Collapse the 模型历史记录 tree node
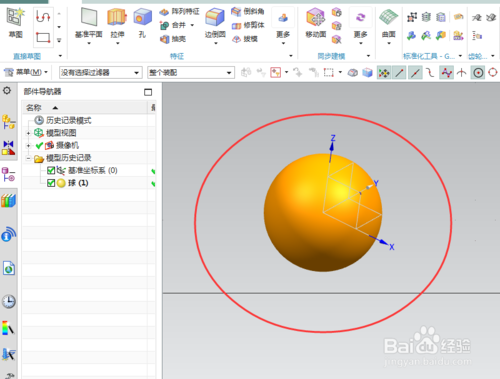The width and height of the screenshot is (500, 379). point(28,158)
